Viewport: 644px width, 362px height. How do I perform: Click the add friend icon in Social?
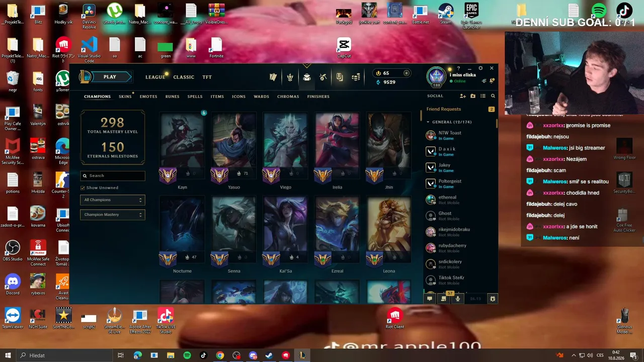463,96
